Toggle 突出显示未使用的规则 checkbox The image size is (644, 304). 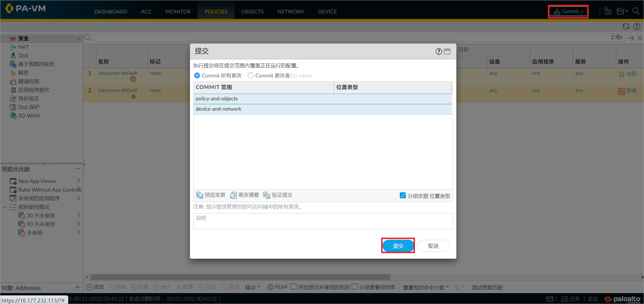point(293,287)
